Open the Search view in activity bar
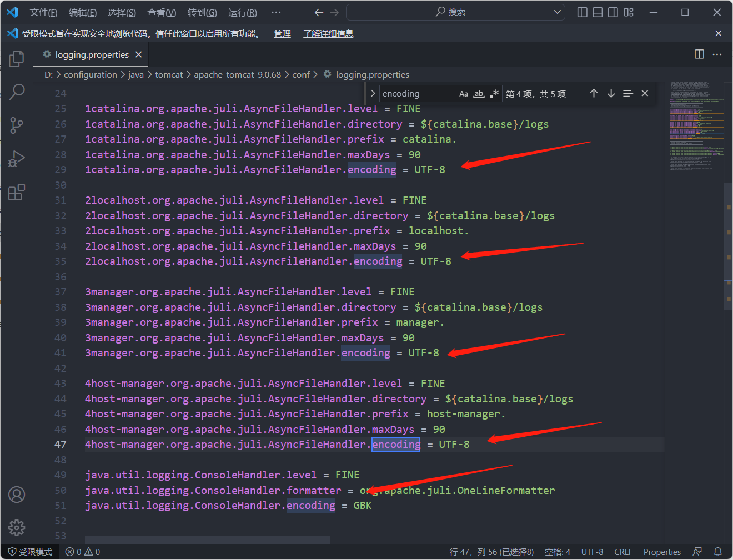 pyautogui.click(x=17, y=92)
